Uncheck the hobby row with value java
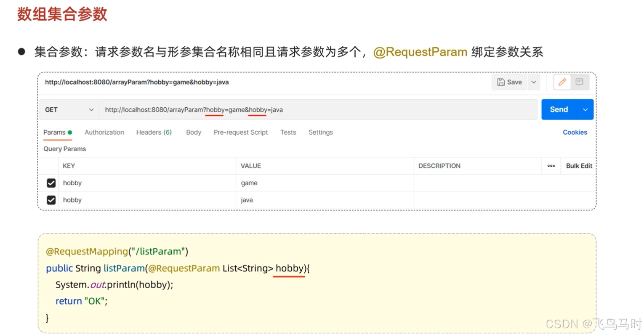The width and height of the screenshot is (644, 335). pyautogui.click(x=51, y=200)
